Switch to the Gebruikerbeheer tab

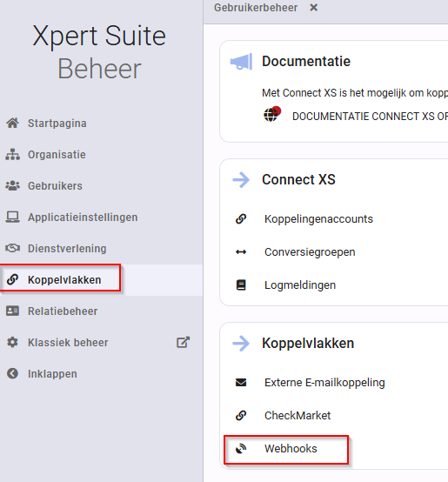click(256, 8)
